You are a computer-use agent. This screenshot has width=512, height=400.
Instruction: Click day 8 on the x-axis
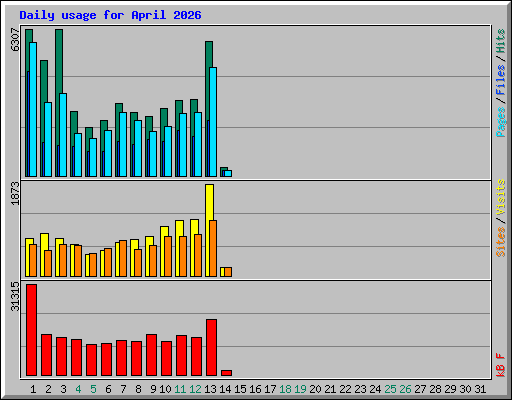pos(138,389)
